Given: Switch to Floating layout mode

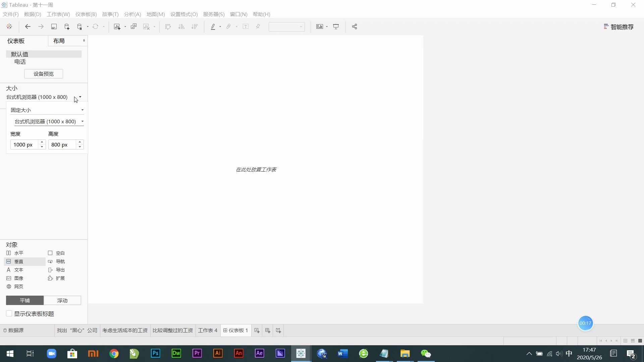Looking at the screenshot, I should coord(62,300).
